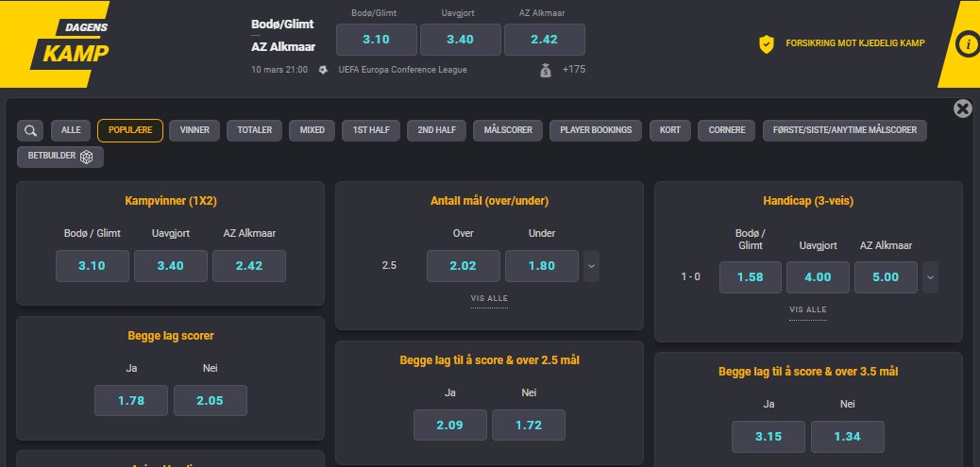The width and height of the screenshot is (980, 467).
Task: Click the Antall mål (over/under) heading
Action: pos(489,201)
